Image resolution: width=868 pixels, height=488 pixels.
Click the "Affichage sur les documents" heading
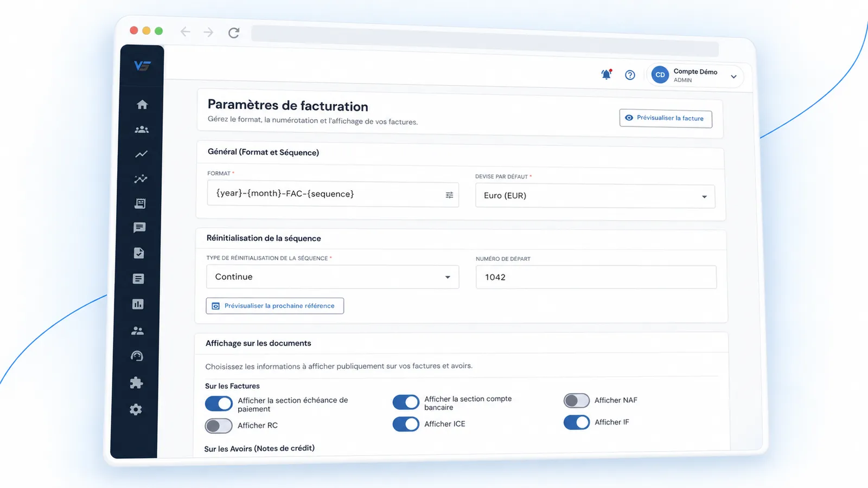258,343
